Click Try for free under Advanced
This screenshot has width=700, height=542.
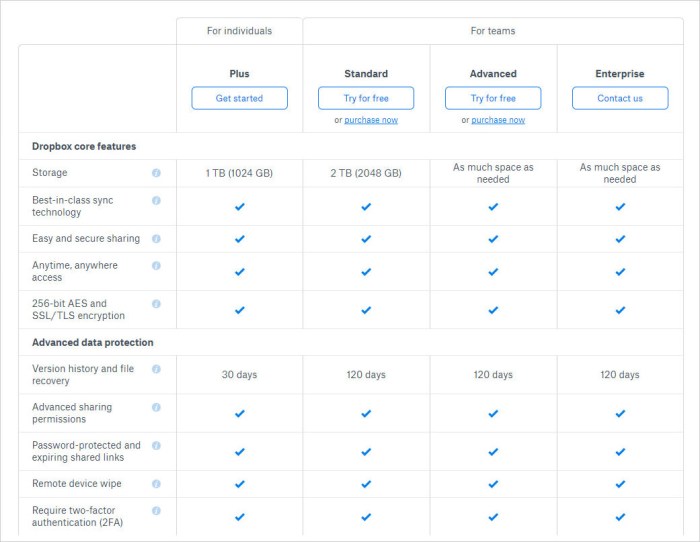493,98
